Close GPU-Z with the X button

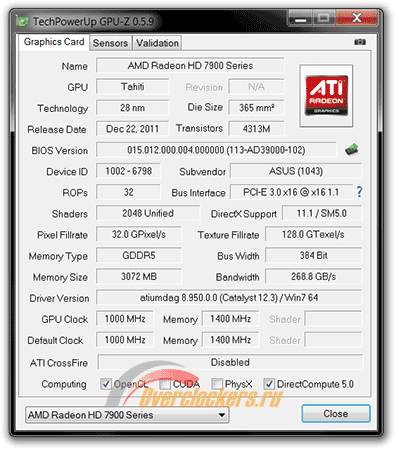(x=357, y=18)
